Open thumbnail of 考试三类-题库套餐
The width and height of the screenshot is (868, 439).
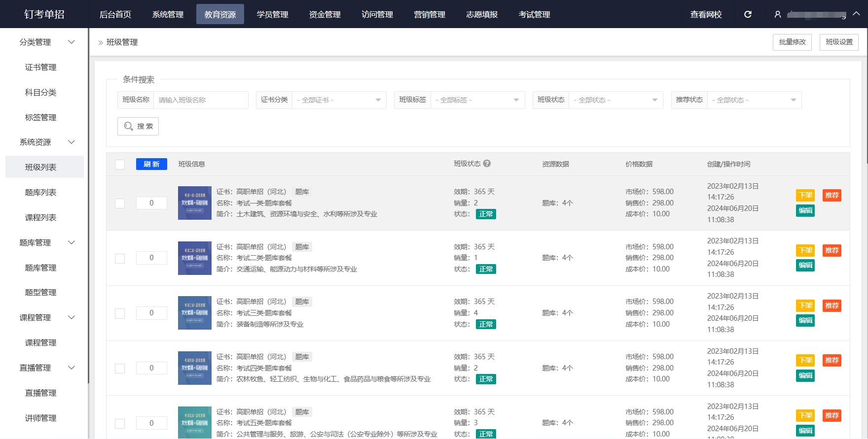(195, 313)
